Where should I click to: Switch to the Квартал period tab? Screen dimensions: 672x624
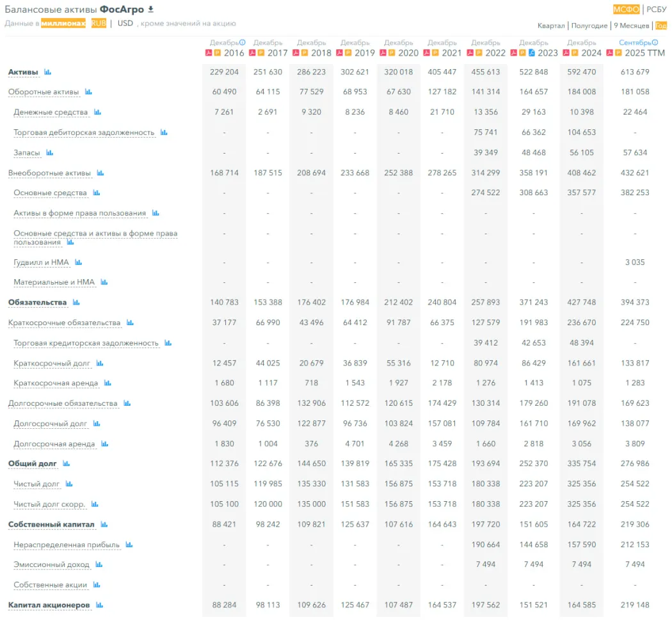pos(551,26)
